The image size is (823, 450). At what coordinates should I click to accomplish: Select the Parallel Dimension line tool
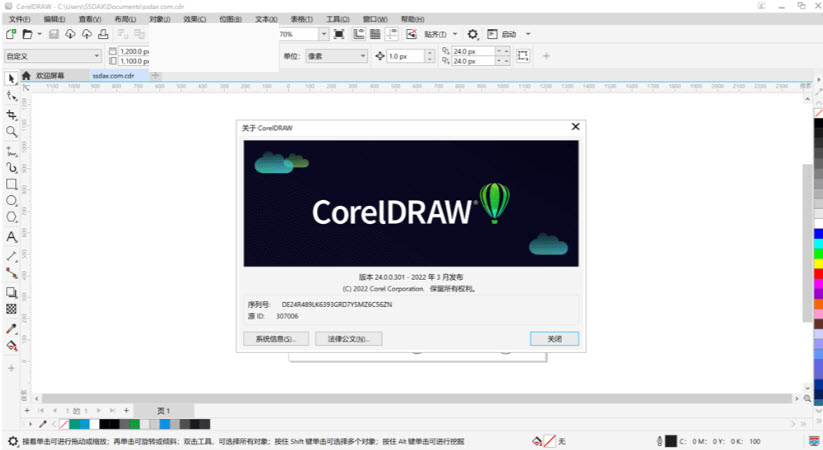pos(11,256)
